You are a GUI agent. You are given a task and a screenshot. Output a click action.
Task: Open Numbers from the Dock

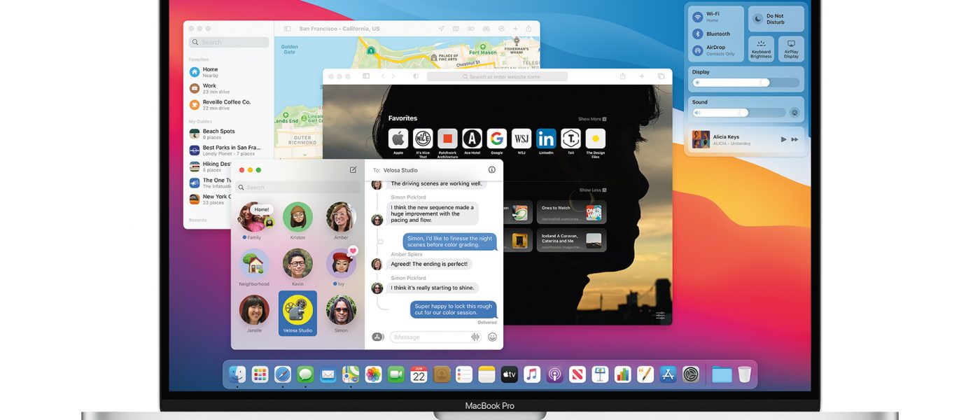tap(622, 374)
